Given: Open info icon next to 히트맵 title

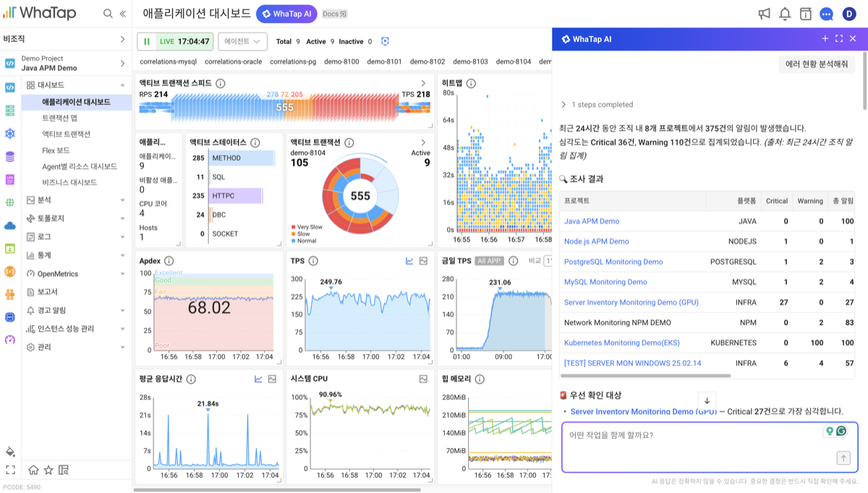Looking at the screenshot, I should point(471,83).
